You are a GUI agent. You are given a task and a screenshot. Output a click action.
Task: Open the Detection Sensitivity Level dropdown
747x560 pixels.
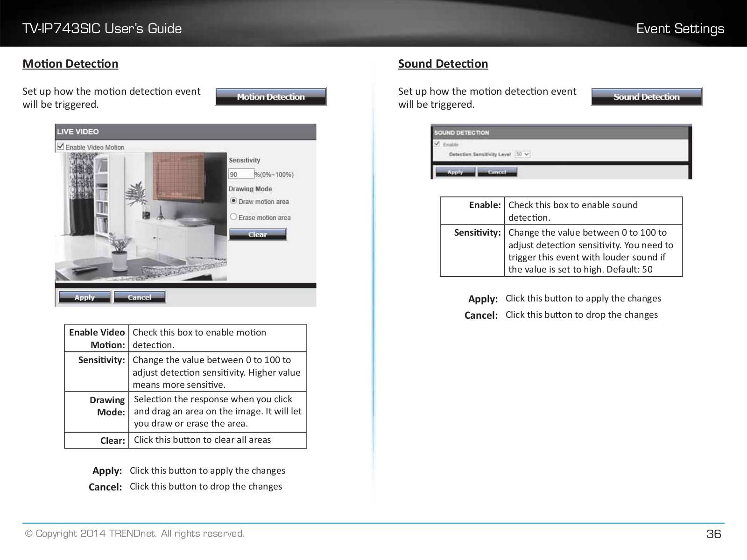[x=522, y=154]
